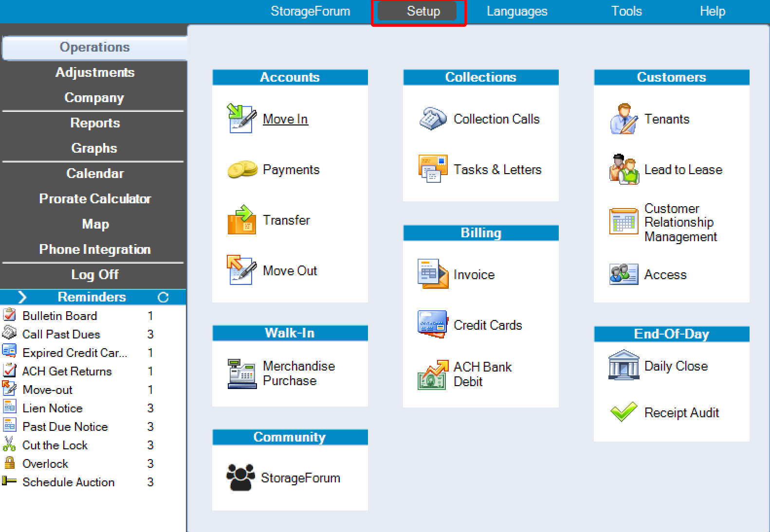Click the Invoice icon

click(x=433, y=274)
